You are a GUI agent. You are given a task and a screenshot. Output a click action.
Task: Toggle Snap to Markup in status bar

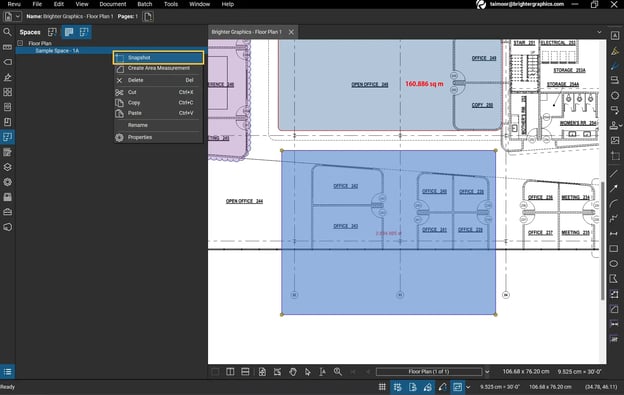(x=427, y=387)
